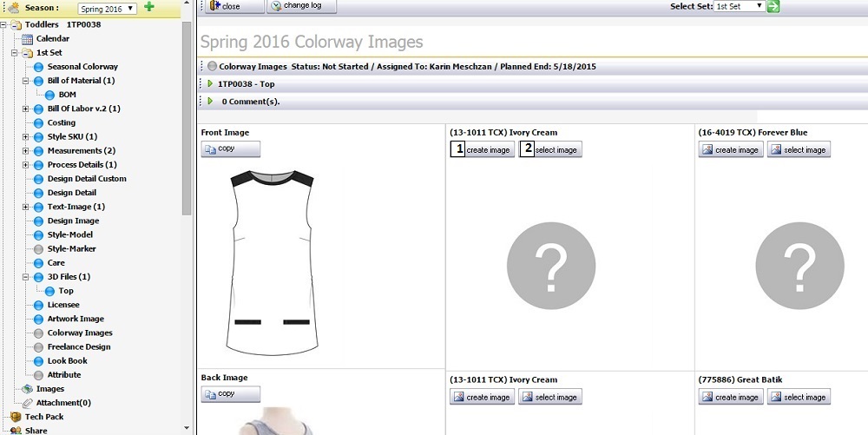This screenshot has width=868, height=435.
Task: Open the Images item in the tree
Action: point(49,389)
